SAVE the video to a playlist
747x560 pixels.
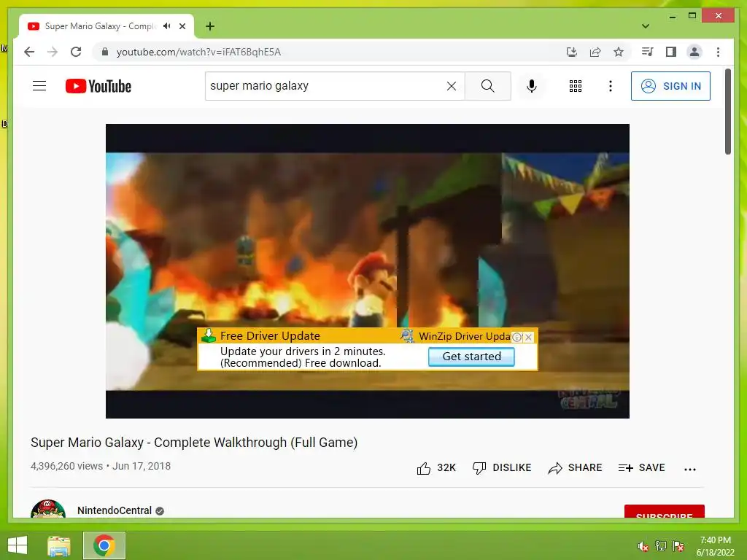click(641, 468)
